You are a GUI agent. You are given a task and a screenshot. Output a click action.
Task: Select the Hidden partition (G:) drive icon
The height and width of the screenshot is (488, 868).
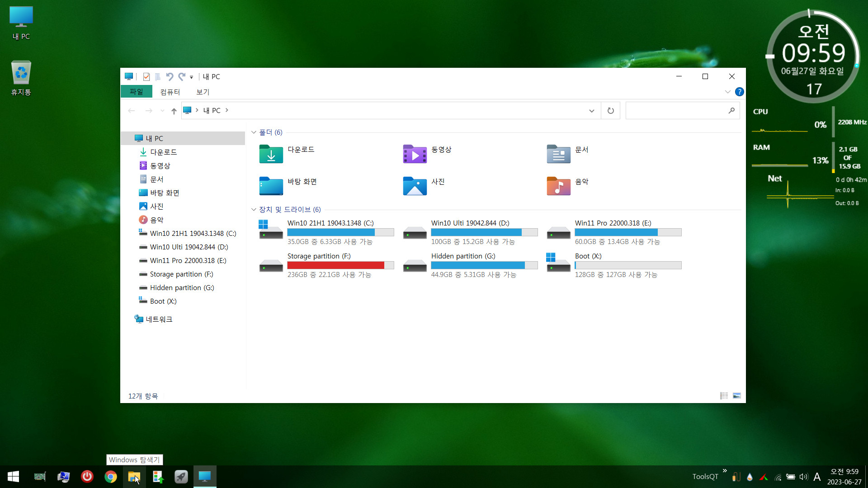pos(415,265)
